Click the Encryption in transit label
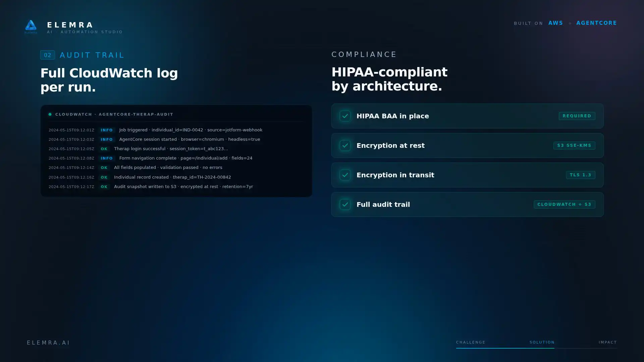 [x=395, y=175]
